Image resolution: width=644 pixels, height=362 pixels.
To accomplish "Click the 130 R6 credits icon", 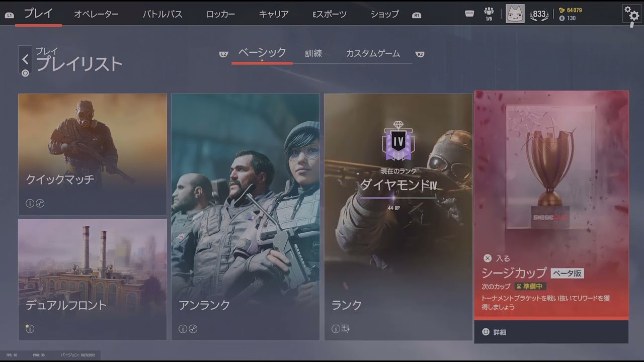I will pyautogui.click(x=562, y=18).
